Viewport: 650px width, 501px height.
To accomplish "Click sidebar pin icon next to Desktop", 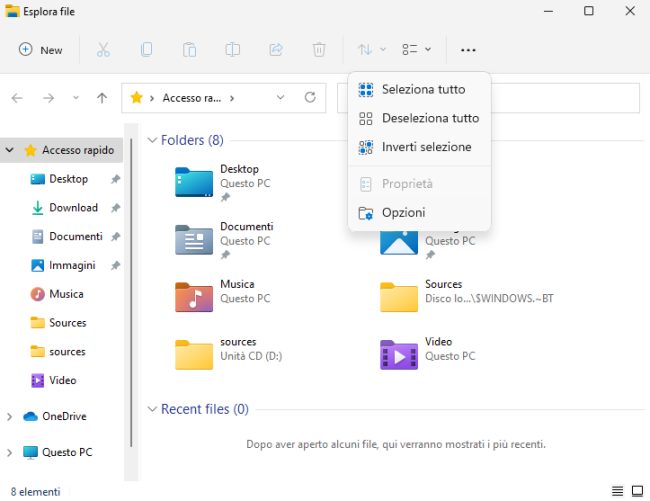I will point(115,179).
